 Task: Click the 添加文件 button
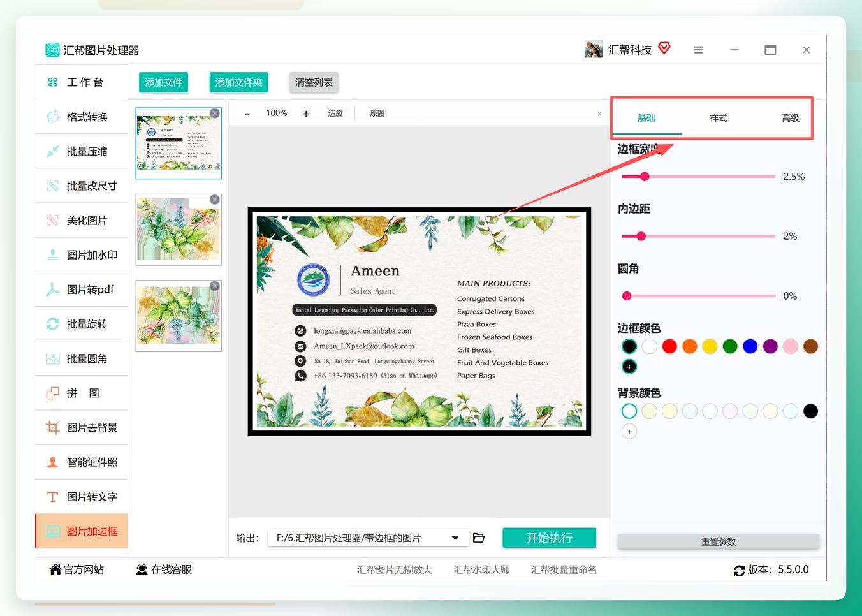coord(163,82)
